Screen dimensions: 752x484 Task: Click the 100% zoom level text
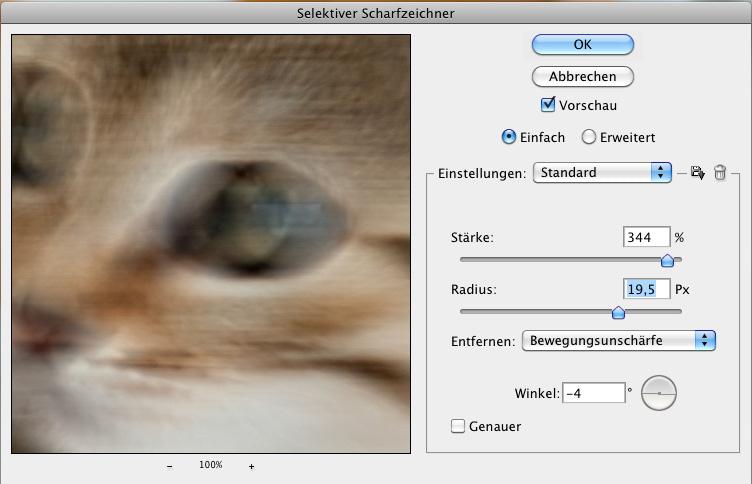tap(211, 465)
